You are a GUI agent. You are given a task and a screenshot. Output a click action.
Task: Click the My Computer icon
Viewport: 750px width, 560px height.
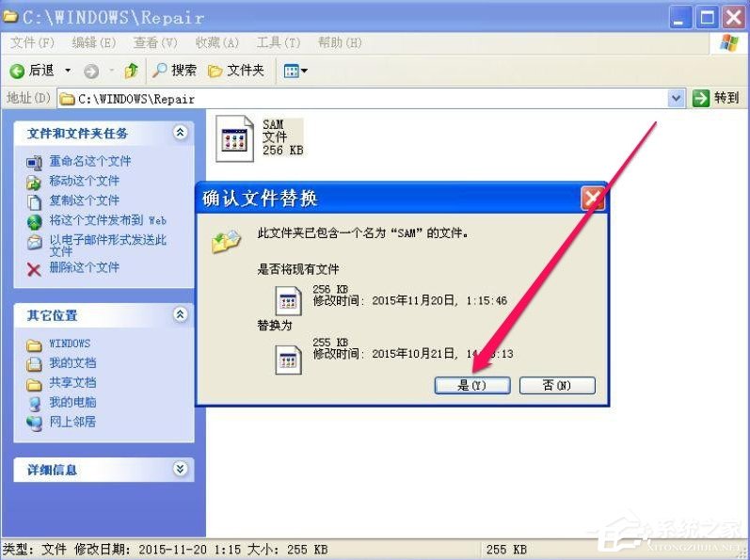click(x=34, y=404)
